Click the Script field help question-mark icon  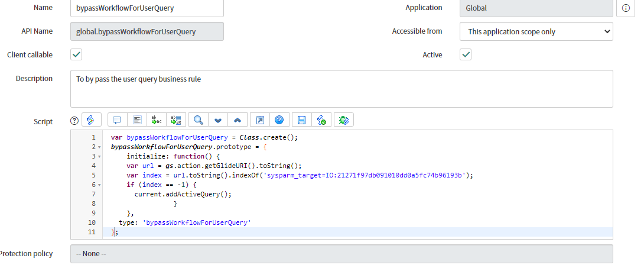pyautogui.click(x=74, y=121)
